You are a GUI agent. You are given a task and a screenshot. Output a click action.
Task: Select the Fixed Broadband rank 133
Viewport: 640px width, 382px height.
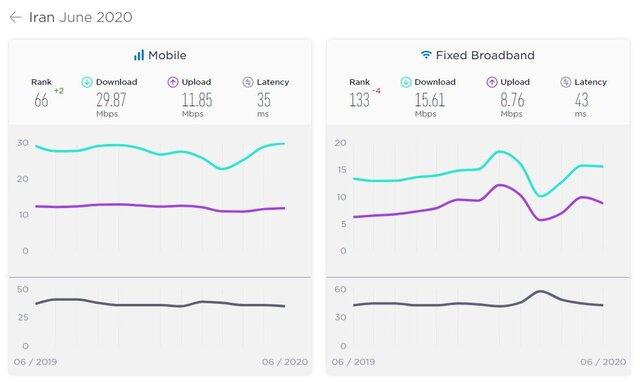(x=359, y=100)
